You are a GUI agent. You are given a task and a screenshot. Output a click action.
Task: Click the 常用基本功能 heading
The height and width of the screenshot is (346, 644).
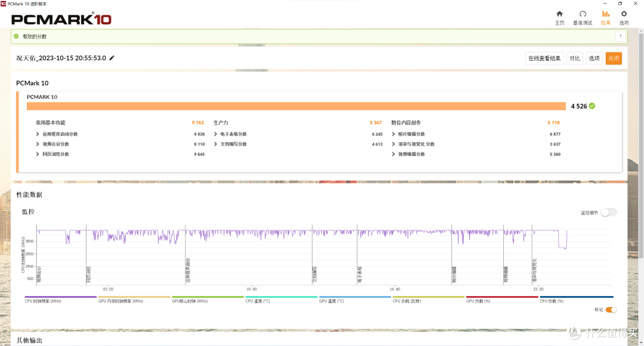[51, 123]
